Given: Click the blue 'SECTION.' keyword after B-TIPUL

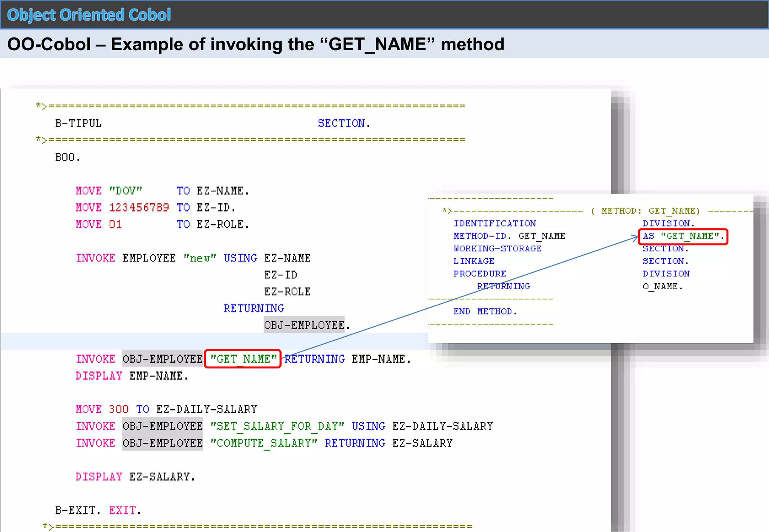Looking at the screenshot, I should (x=344, y=123).
